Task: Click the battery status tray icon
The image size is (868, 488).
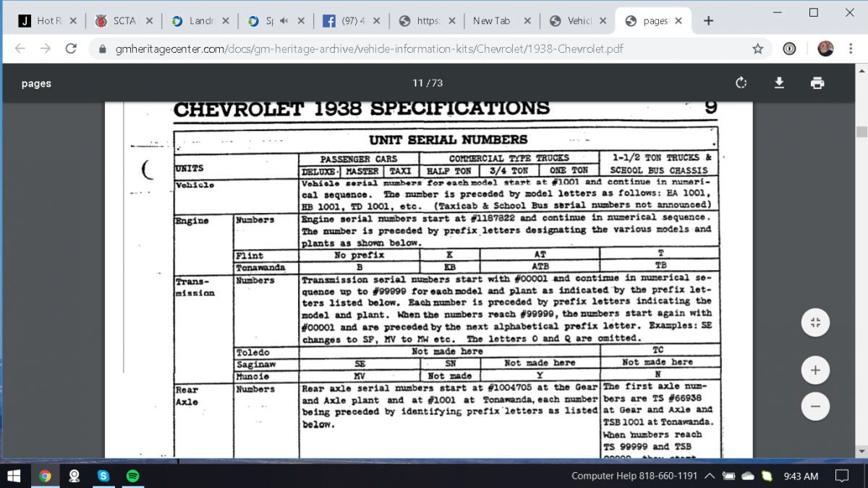Action: 728,476
